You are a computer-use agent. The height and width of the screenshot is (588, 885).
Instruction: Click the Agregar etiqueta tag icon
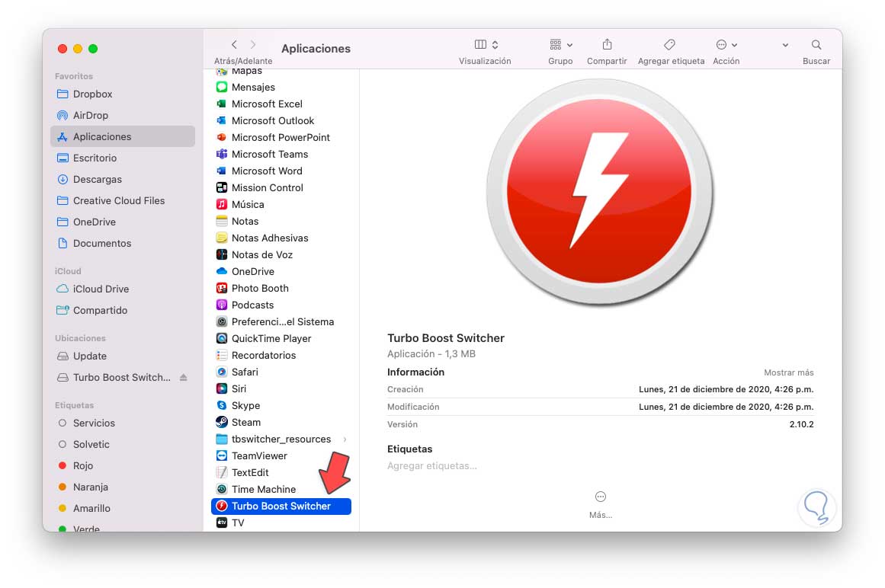670,44
